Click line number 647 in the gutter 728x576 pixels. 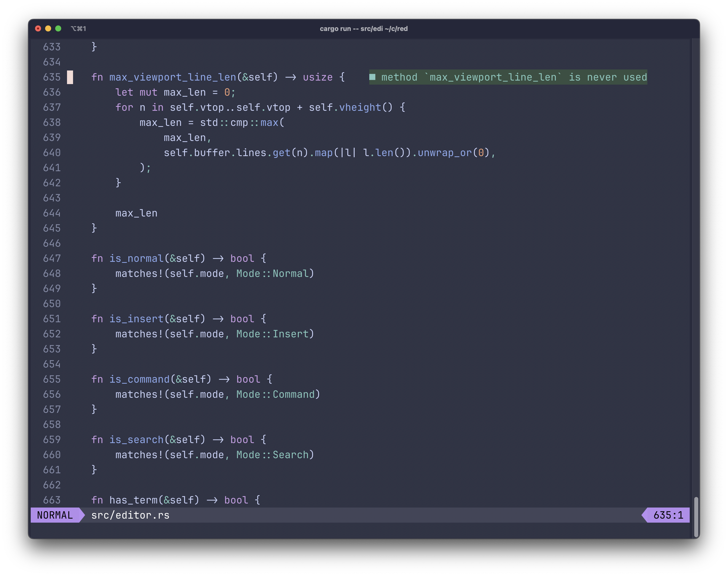[52, 258]
